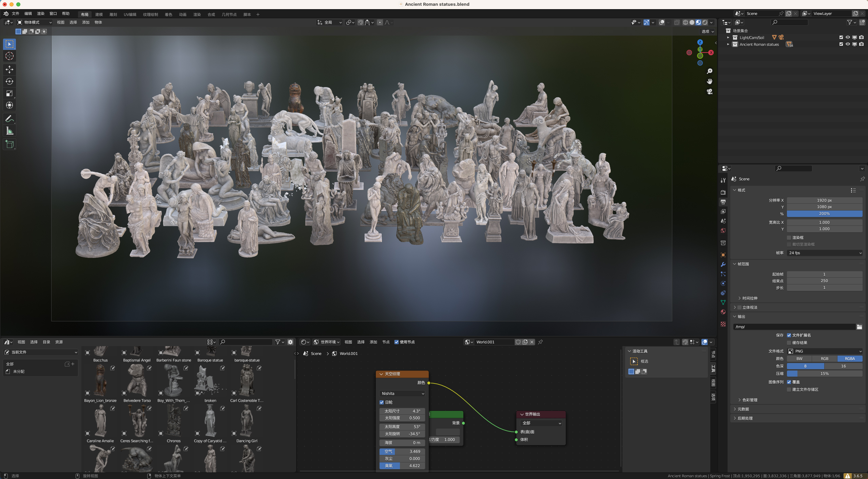Open the Nishita sky type dropdown
The width and height of the screenshot is (868, 479).
[402, 393]
